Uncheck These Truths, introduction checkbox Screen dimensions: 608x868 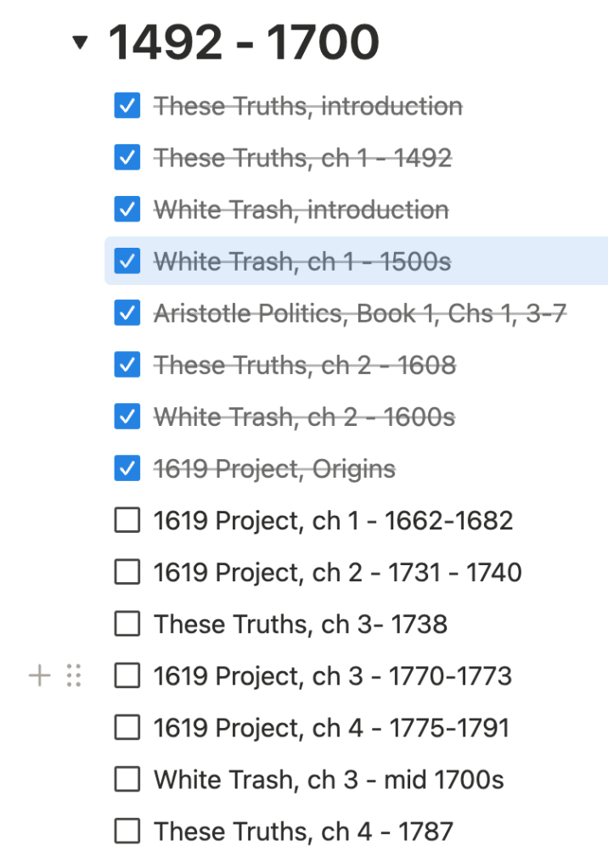pos(127,106)
